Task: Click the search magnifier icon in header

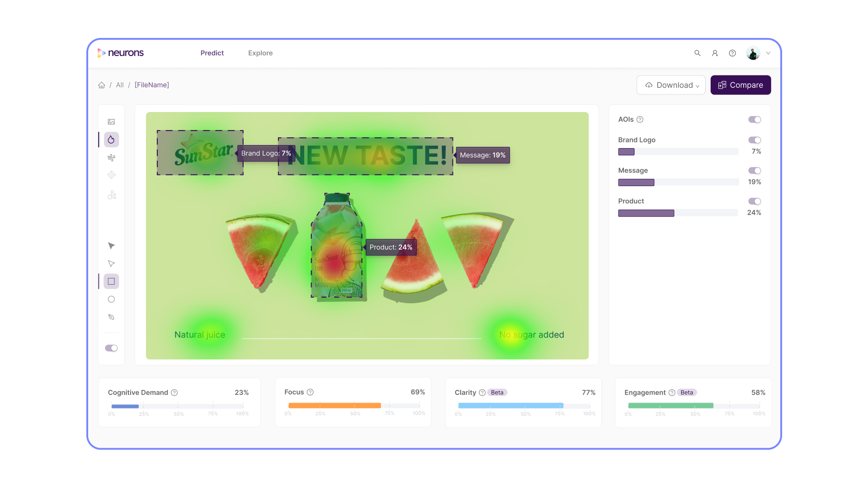Action: click(x=697, y=53)
